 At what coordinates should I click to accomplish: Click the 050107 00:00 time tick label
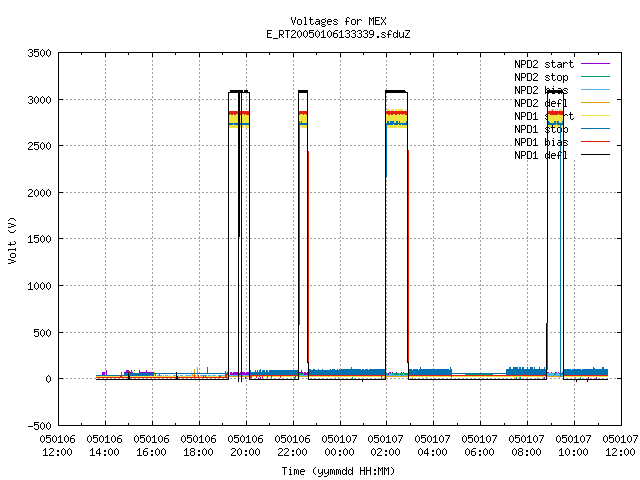(339, 446)
